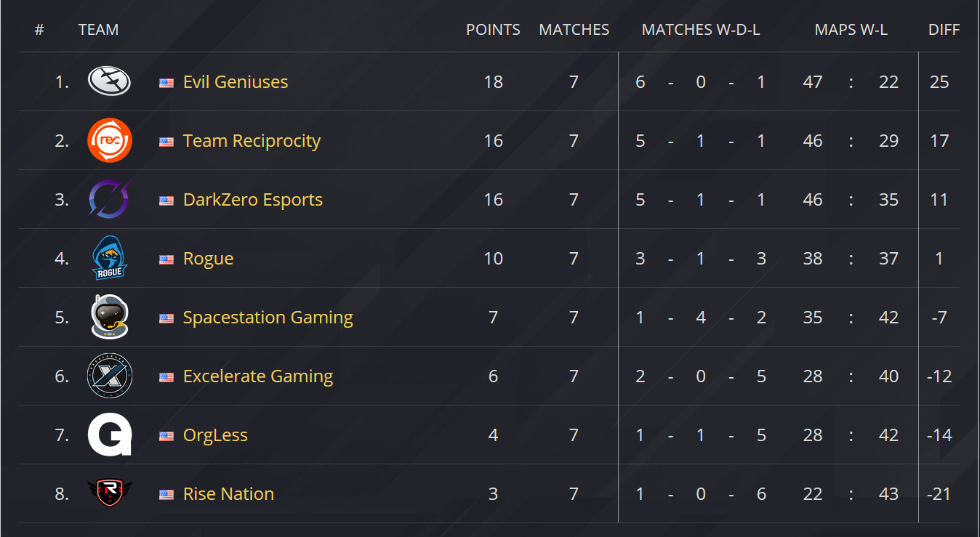
Task: Go to DarkZero Esports team page
Action: click(x=253, y=200)
